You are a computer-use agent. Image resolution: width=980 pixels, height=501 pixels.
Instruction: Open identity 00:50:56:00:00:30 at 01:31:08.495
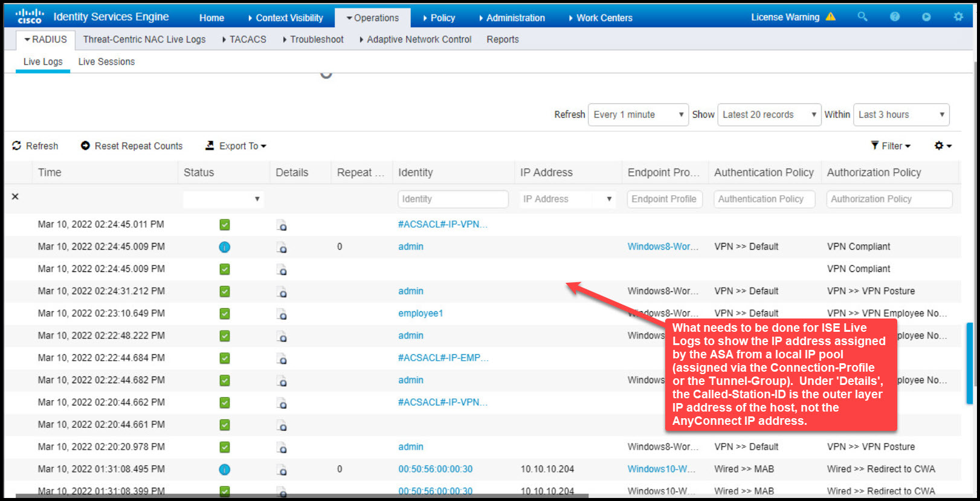click(435, 469)
